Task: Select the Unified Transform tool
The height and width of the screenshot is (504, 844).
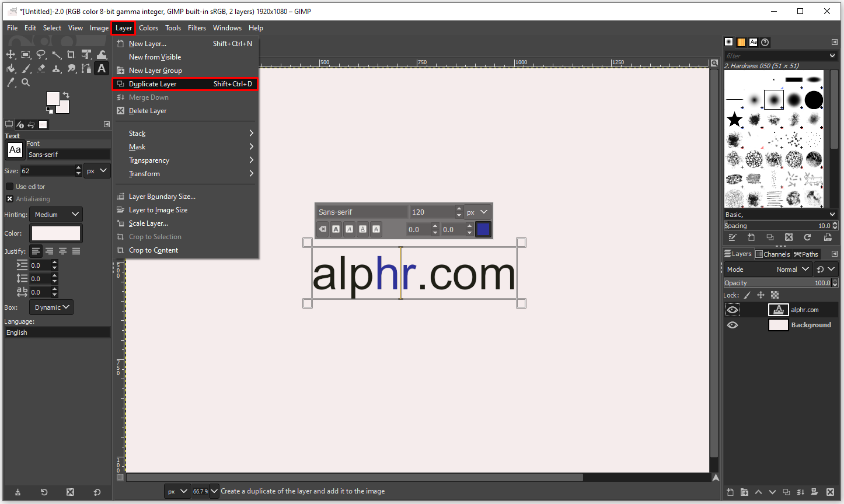Action: 86,54
